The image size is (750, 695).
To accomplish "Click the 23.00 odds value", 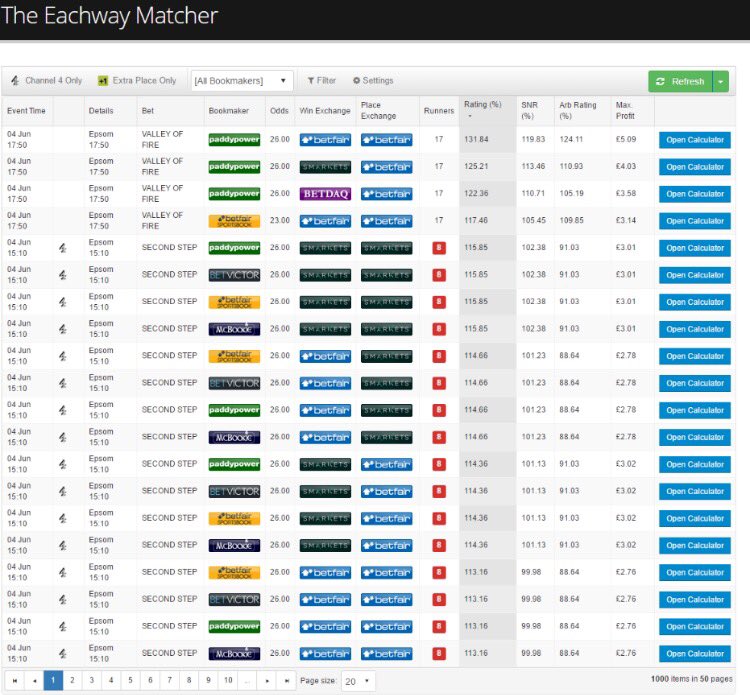I will click(279, 221).
